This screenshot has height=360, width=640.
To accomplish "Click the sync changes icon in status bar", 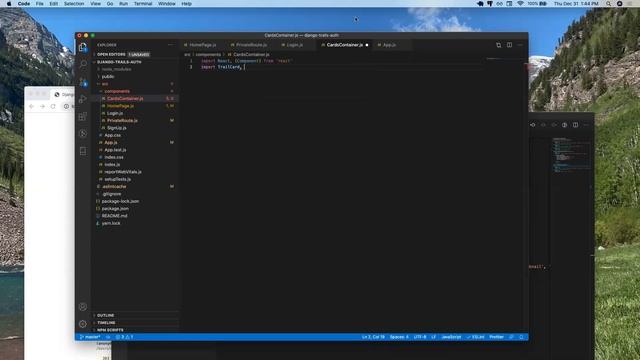I will coord(108,337).
